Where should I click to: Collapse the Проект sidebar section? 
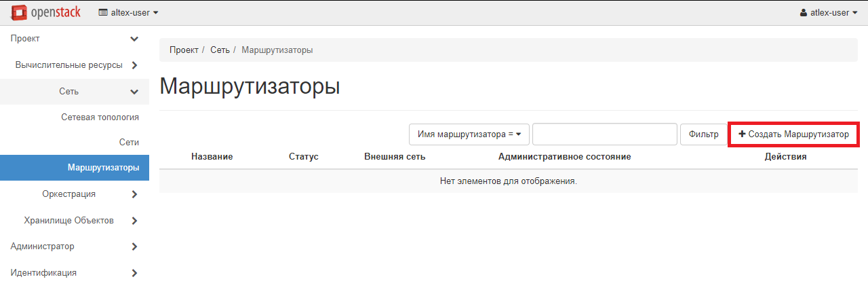[x=75, y=39]
